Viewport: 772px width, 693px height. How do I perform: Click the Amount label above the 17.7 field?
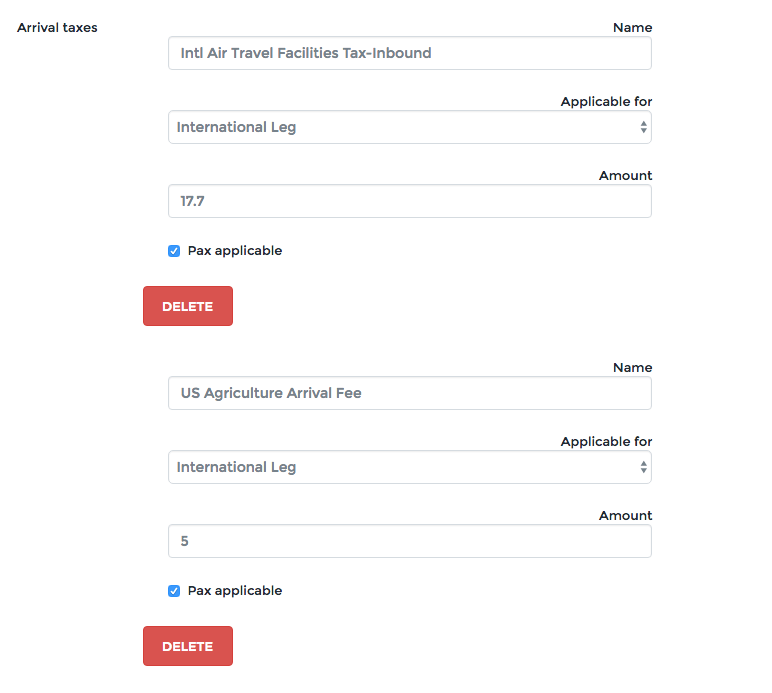[625, 176]
